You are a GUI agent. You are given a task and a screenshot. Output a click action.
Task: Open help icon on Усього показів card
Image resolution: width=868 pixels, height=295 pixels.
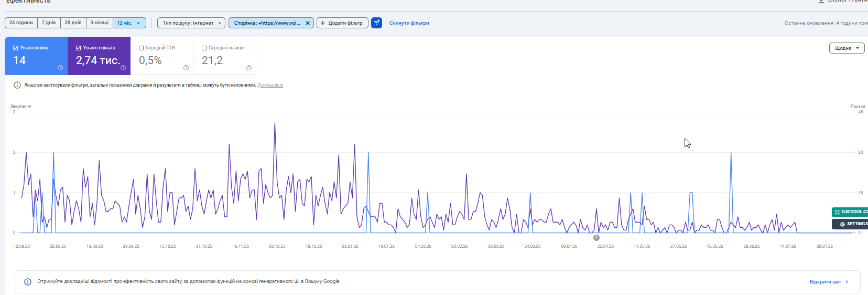(123, 68)
